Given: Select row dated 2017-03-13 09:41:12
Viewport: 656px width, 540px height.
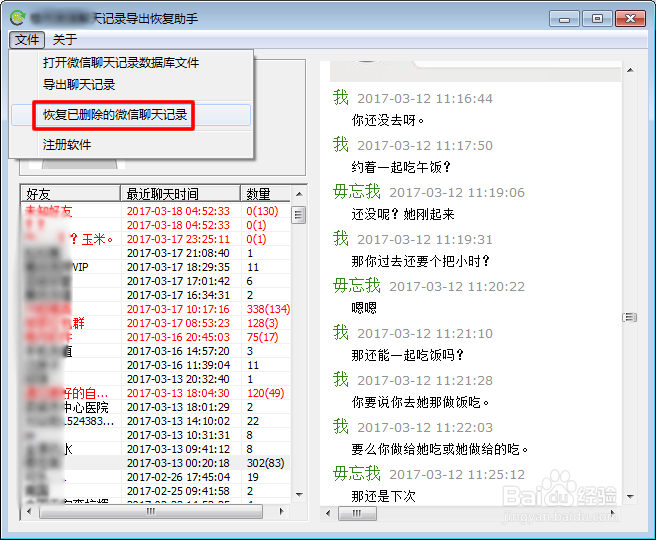Looking at the screenshot, I should coord(156,449).
